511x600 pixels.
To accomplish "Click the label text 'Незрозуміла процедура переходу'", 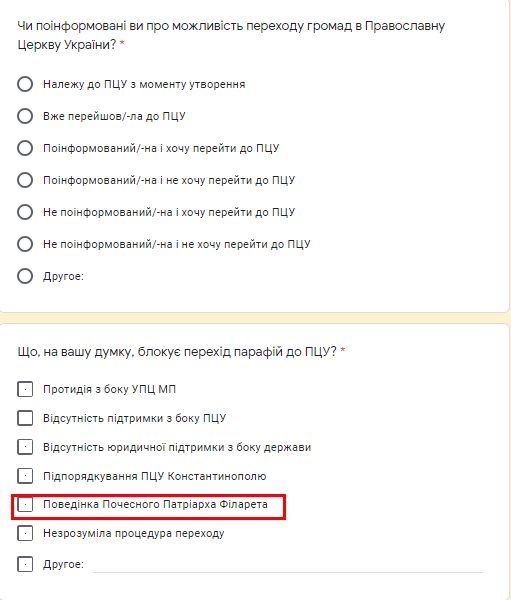I will point(134,533).
